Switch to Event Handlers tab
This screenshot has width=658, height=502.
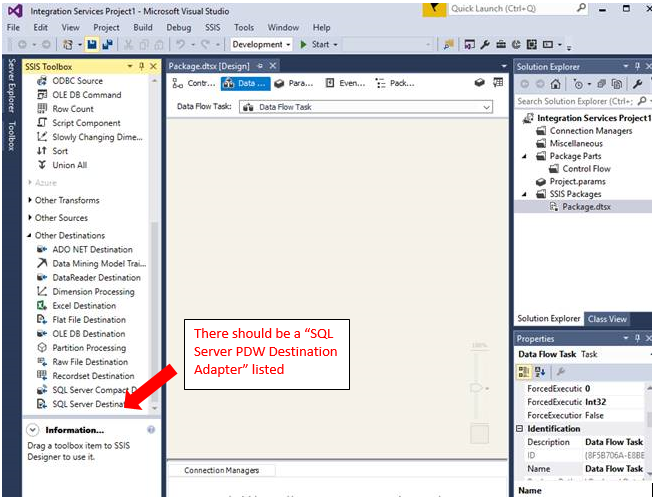click(x=346, y=84)
